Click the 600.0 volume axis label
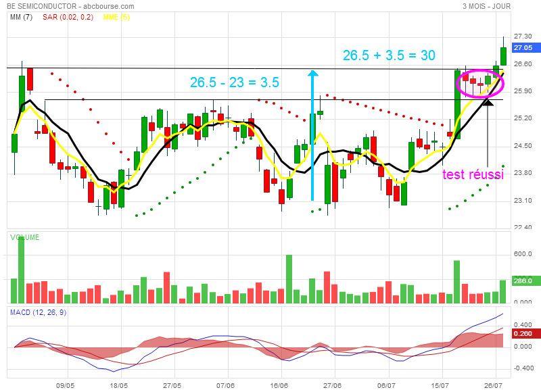541x392 pixels. click(x=523, y=254)
